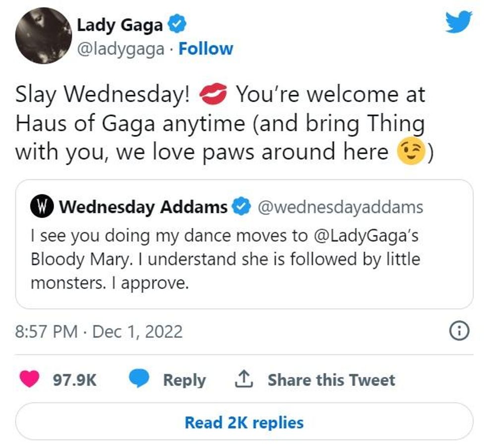The width and height of the screenshot is (486, 448).
Task: Open Lady Gaga's profile picture
Action: [x=44, y=36]
